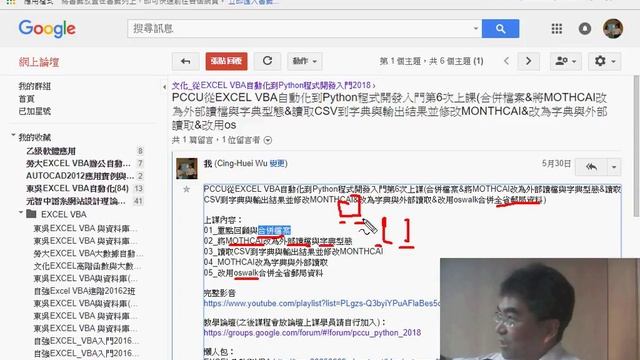
Task: Open the membership person dropdown
Action: point(566,61)
